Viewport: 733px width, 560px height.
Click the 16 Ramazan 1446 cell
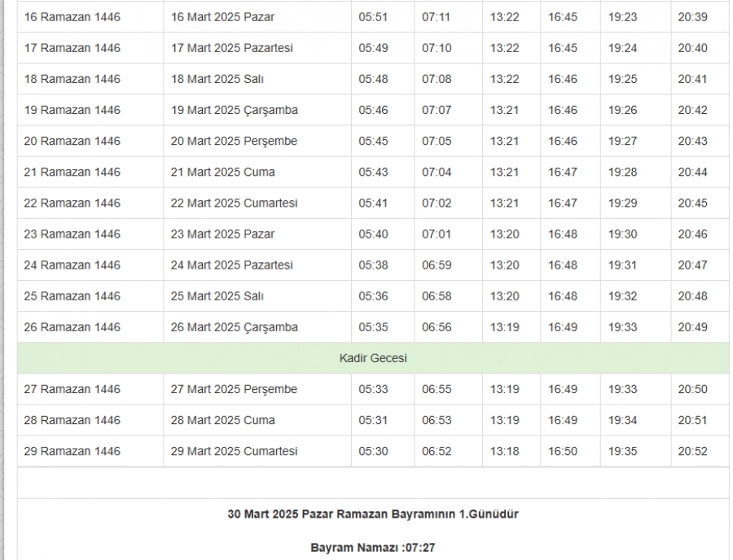pyautogui.click(x=72, y=17)
